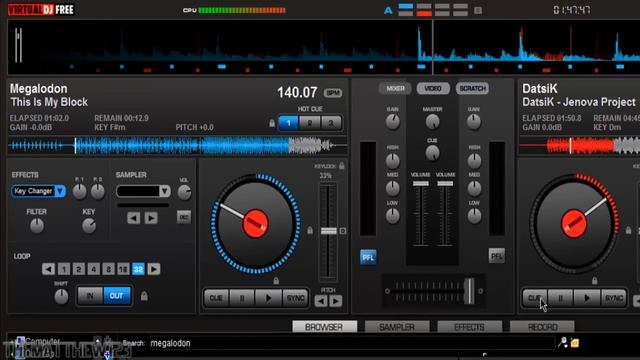
Task: Click the loop SHIFT knob
Action: coord(61,296)
